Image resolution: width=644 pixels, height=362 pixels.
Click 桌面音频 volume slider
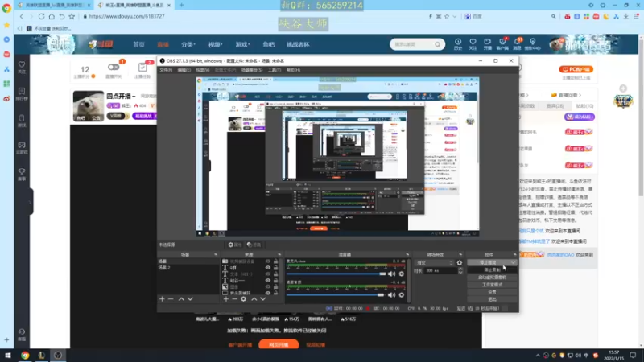coord(336,294)
